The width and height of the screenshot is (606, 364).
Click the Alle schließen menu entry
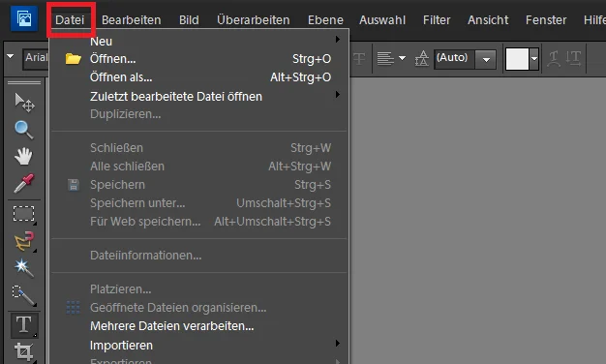pos(199,167)
